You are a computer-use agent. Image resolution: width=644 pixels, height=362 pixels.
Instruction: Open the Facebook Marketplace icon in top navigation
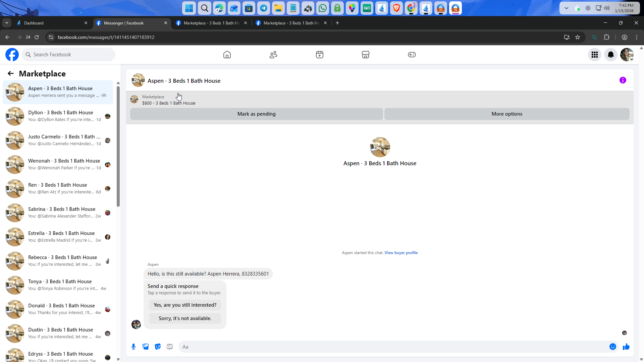point(366,55)
